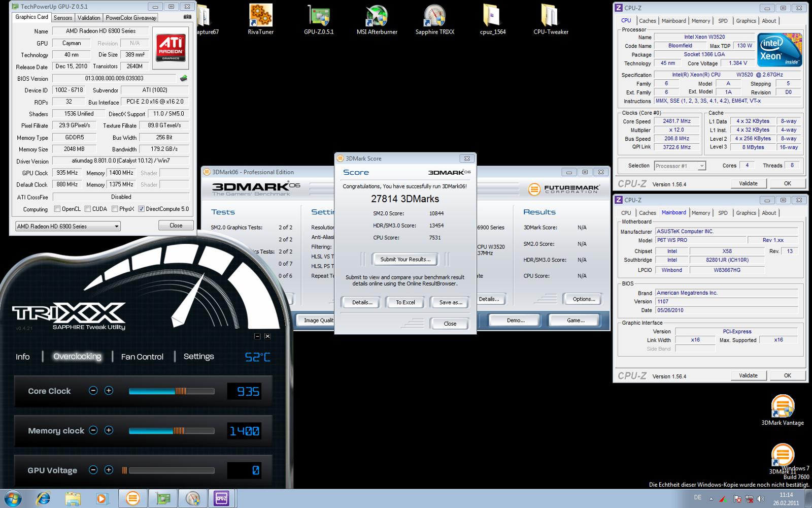
Task: Launch Sapphire TRIXX desktop shortcut
Action: pyautogui.click(x=435, y=19)
